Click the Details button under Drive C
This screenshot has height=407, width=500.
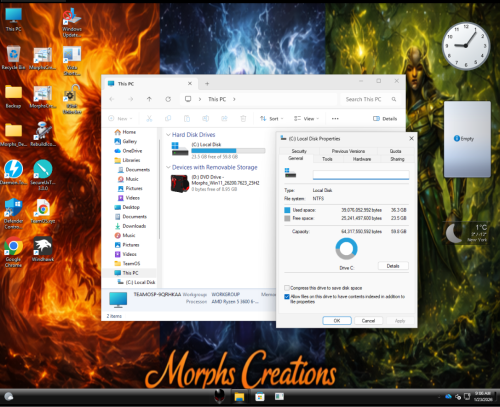point(393,266)
